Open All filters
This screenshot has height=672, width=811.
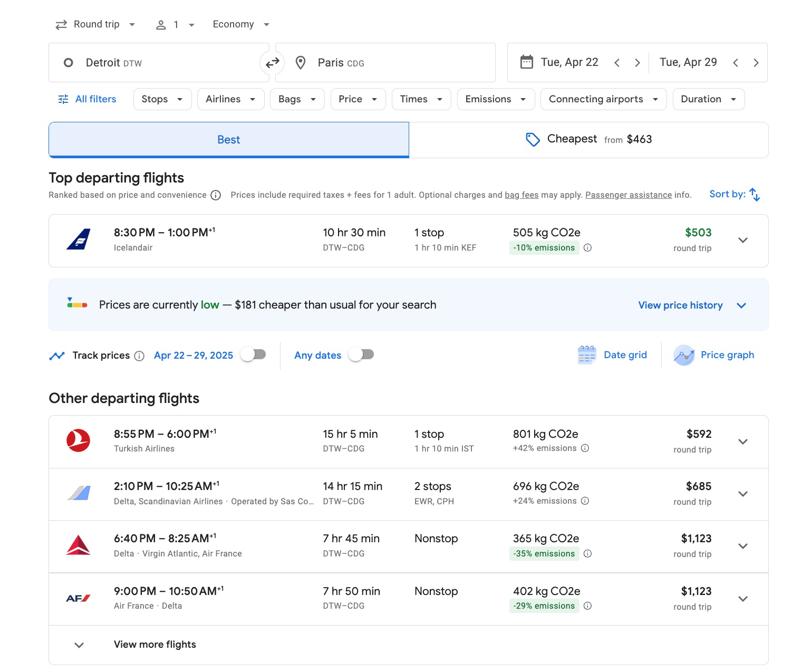pyautogui.click(x=86, y=99)
